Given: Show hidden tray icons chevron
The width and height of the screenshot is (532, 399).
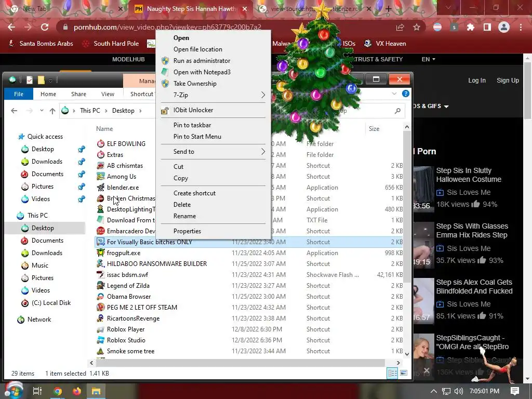Looking at the screenshot, I should pos(433,391).
